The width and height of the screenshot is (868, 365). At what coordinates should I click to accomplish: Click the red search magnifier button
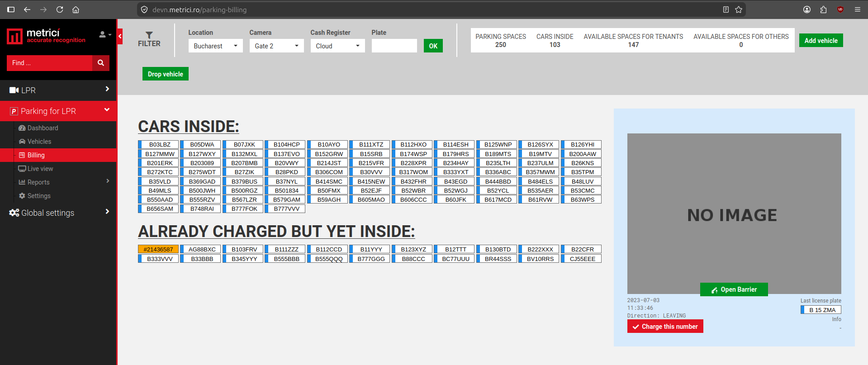click(101, 63)
